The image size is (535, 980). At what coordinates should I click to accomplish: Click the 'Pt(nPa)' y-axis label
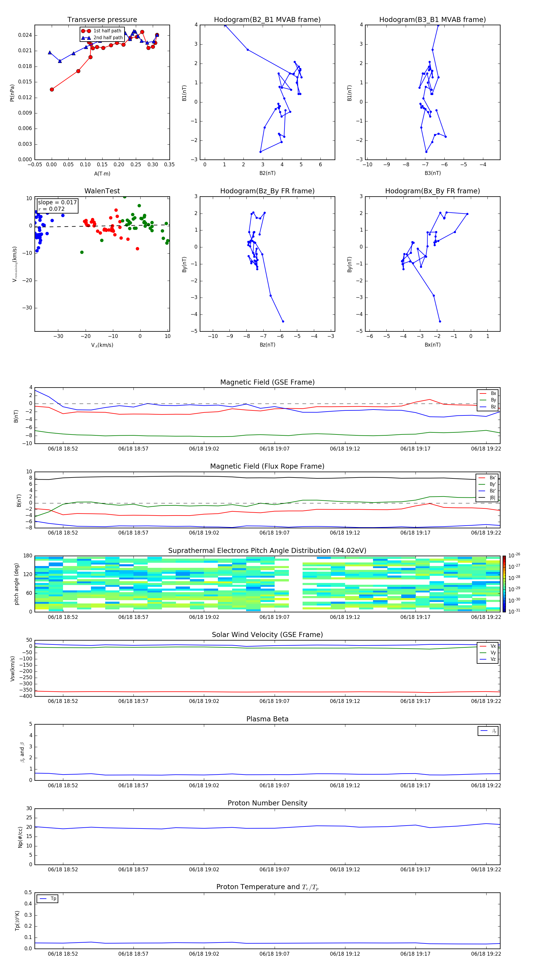pyautogui.click(x=12, y=93)
